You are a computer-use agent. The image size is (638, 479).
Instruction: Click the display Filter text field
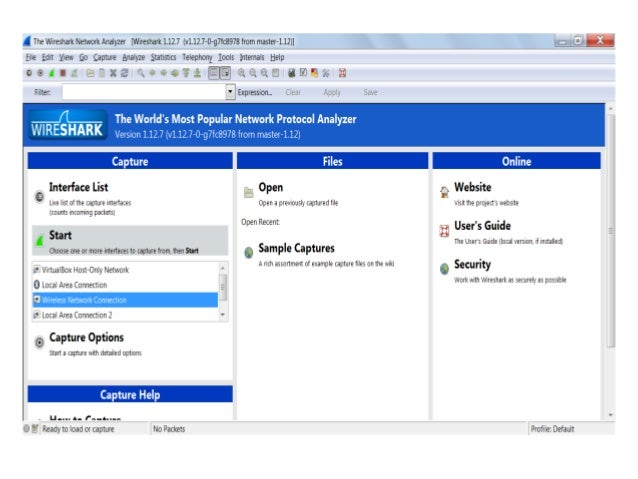[144, 92]
